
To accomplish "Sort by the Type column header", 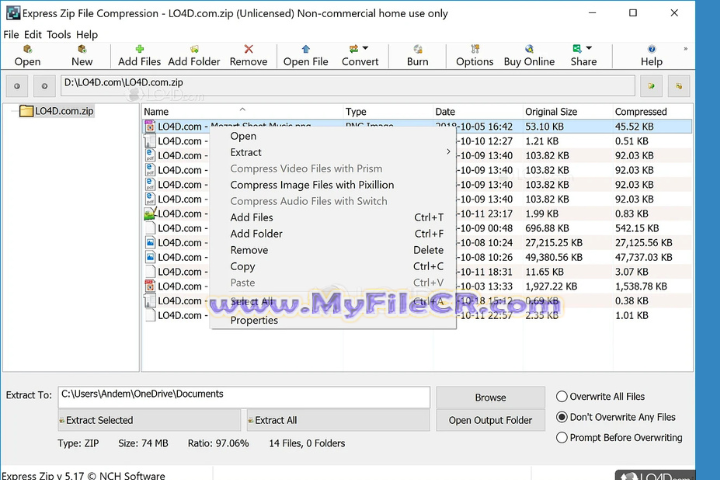I will coord(388,112).
